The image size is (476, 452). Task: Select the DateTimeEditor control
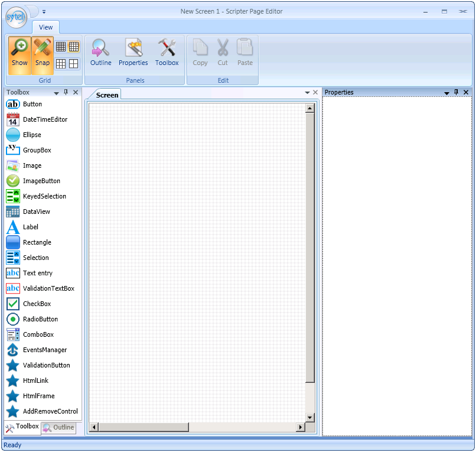point(43,120)
